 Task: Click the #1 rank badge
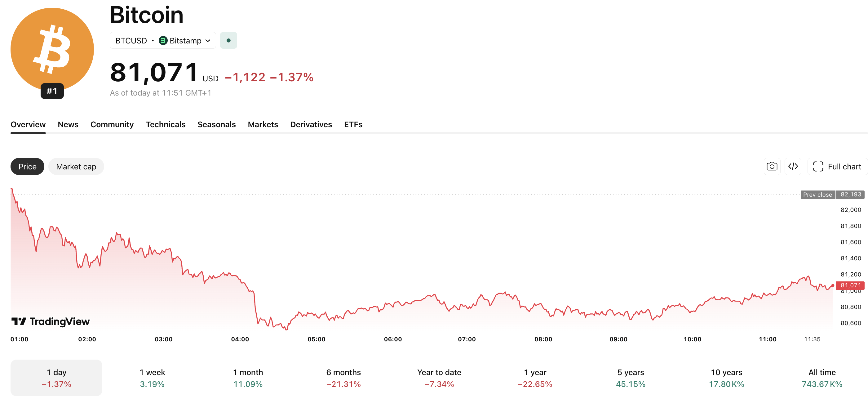coord(52,91)
